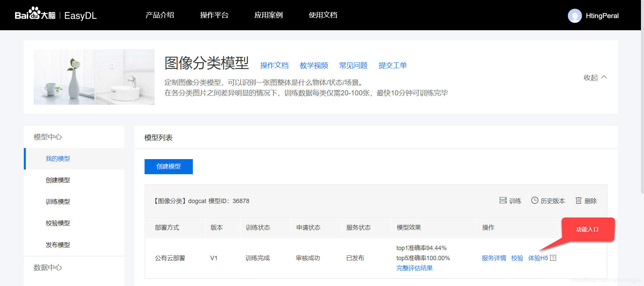644x286 pixels.
Task: Click the 删除 trash icon
Action: point(579,200)
